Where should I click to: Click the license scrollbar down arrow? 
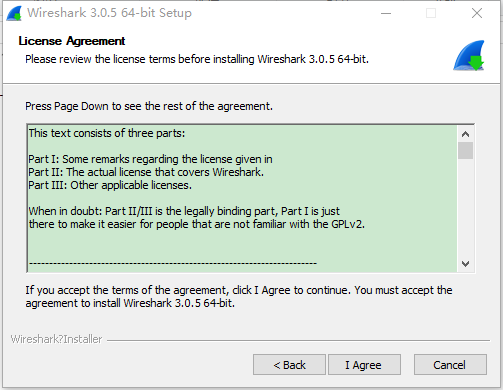point(465,264)
